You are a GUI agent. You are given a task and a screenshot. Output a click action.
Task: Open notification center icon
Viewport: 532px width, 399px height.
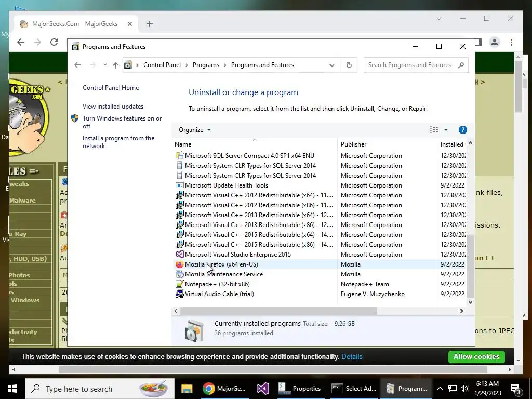point(516,389)
